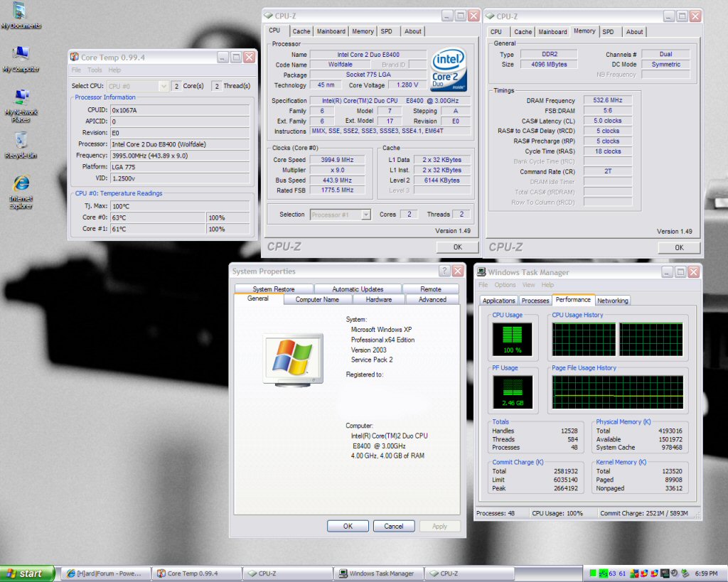728x582 pixels.
Task: Open the My Computer desktop icon
Action: pyautogui.click(x=21, y=60)
